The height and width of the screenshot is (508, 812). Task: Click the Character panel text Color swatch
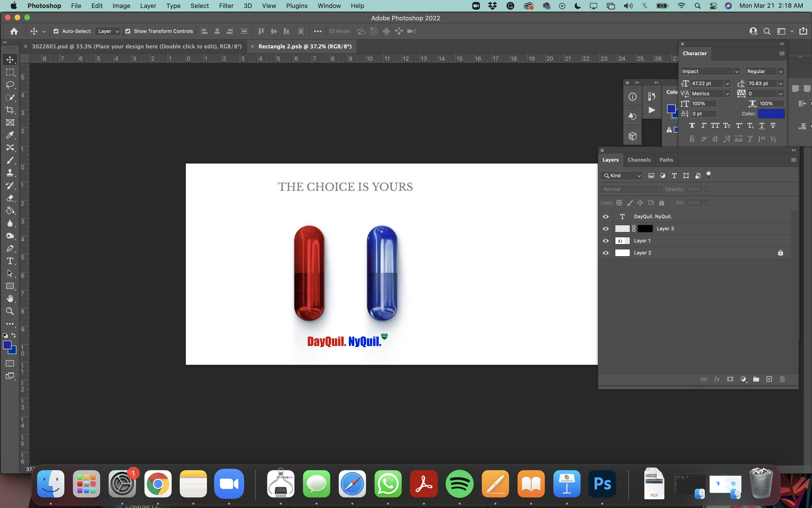pos(771,113)
